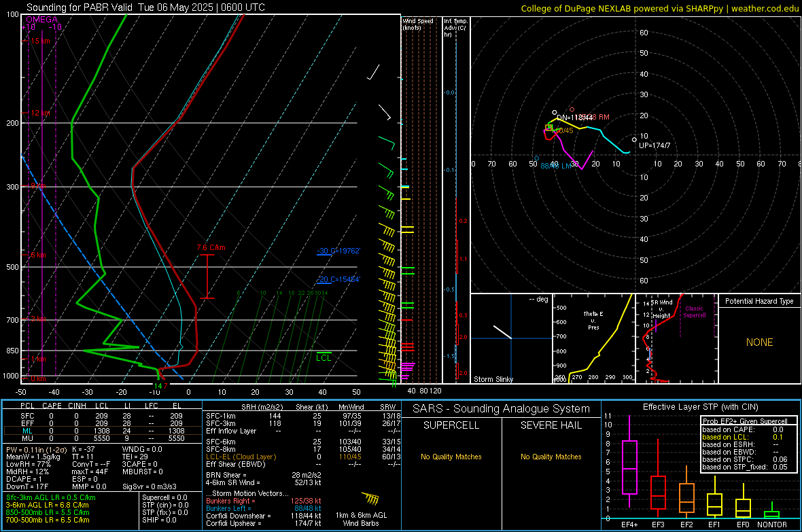Click the NONTOR green box plot
802x532 pixels.
tap(771, 512)
